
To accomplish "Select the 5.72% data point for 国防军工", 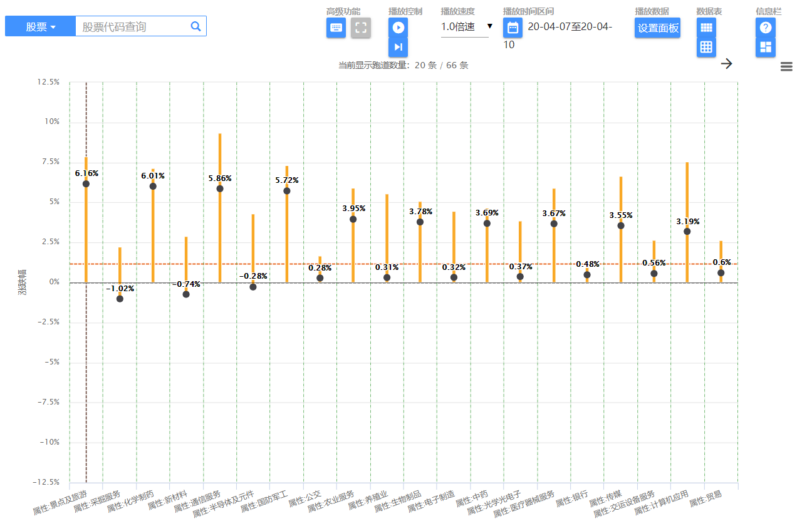I will 287,190.
